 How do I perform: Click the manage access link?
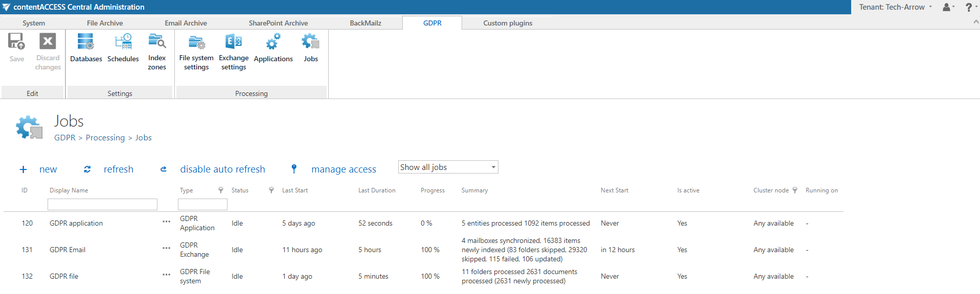pyautogui.click(x=344, y=169)
